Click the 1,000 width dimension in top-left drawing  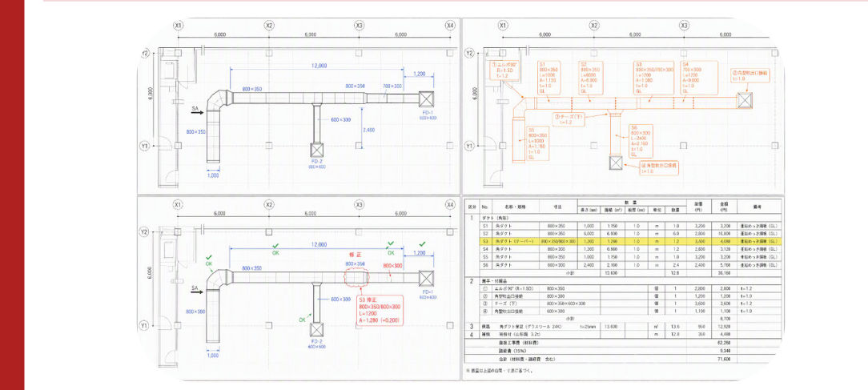click(x=213, y=175)
